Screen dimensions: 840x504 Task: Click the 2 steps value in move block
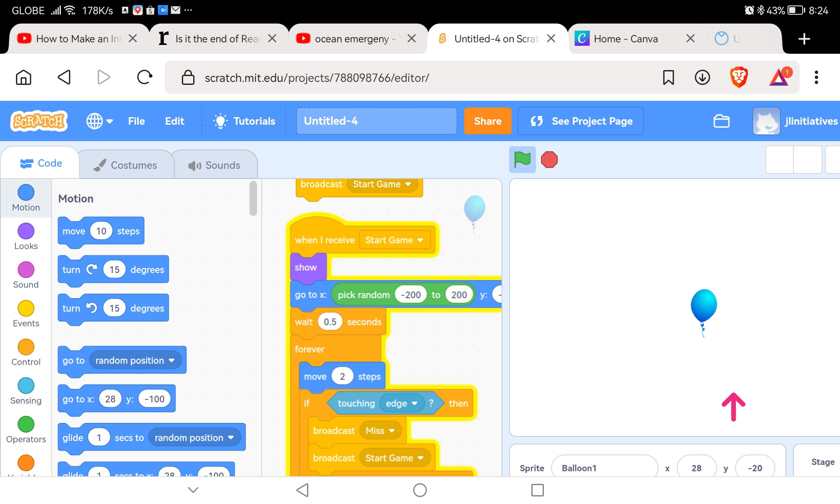[x=342, y=377]
